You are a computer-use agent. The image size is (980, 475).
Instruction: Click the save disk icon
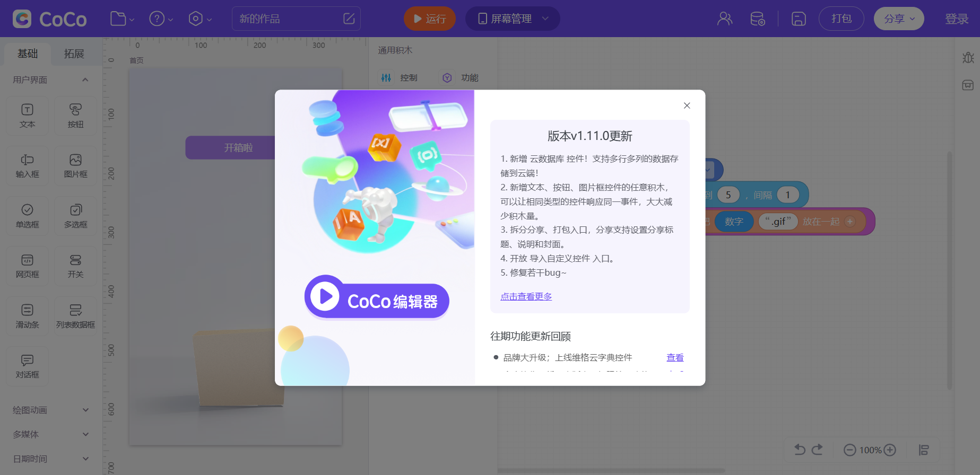pos(799,19)
